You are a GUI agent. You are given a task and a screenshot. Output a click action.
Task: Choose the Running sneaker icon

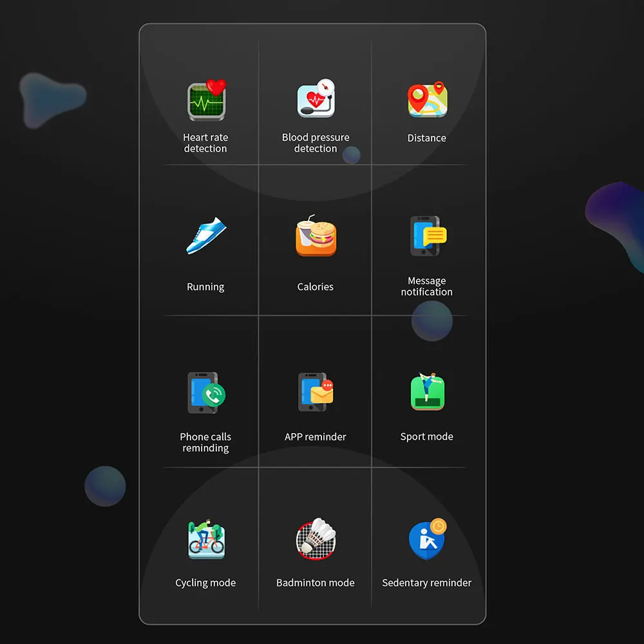pyautogui.click(x=206, y=236)
